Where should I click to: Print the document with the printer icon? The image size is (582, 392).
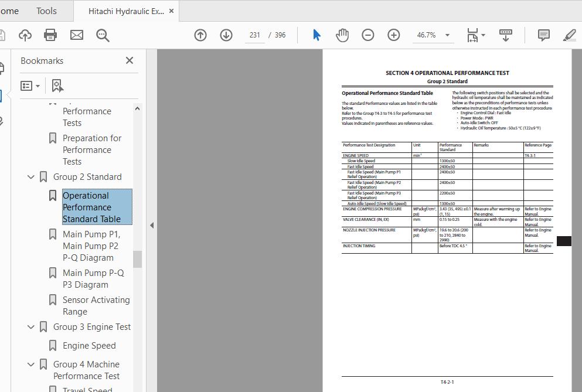coord(50,35)
